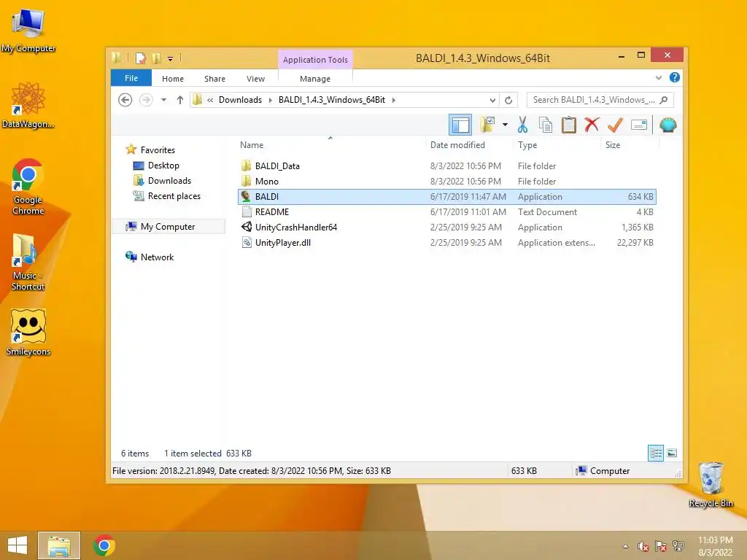747x560 pixels.
Task: Click the blue shell icon in toolbar
Action: 668,125
